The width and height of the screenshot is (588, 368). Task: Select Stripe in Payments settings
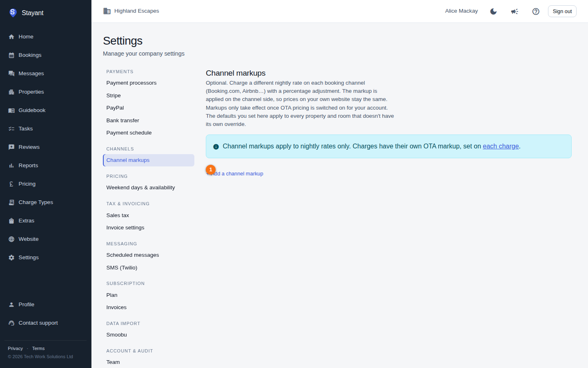coord(149,96)
